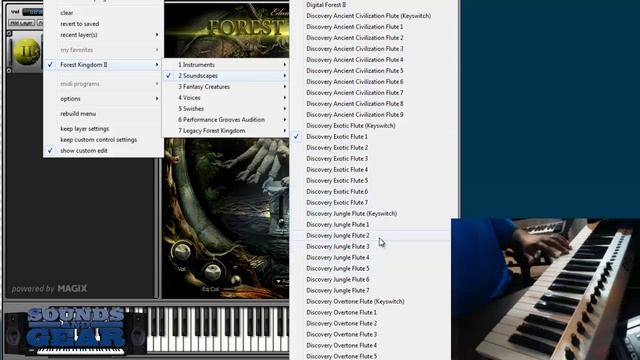Select the checked Forest Kingdom II entry
640x360 pixels.
click(x=103, y=64)
